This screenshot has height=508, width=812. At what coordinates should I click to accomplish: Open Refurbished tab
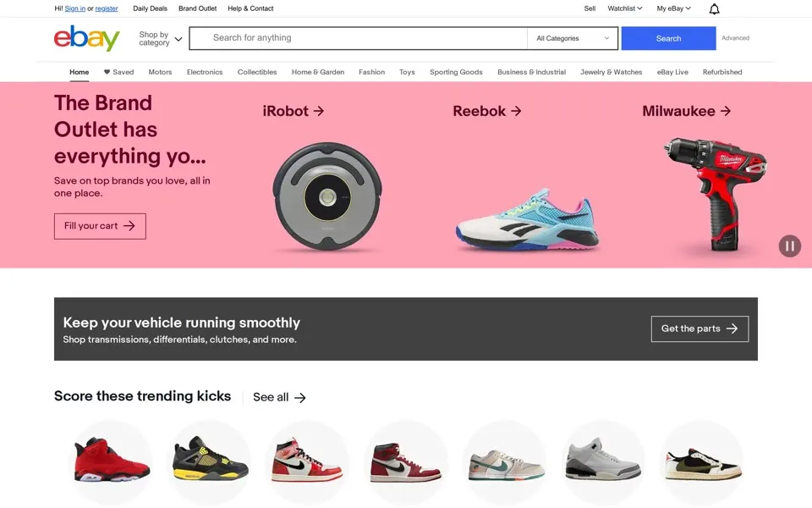tap(722, 72)
